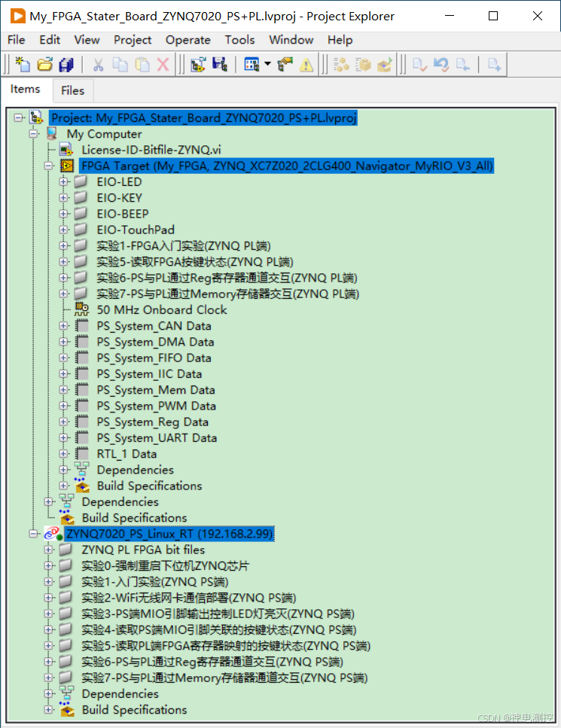Viewport: 561px width, 728px height.
Task: Click the FPGA Target chip icon
Action: (67, 166)
